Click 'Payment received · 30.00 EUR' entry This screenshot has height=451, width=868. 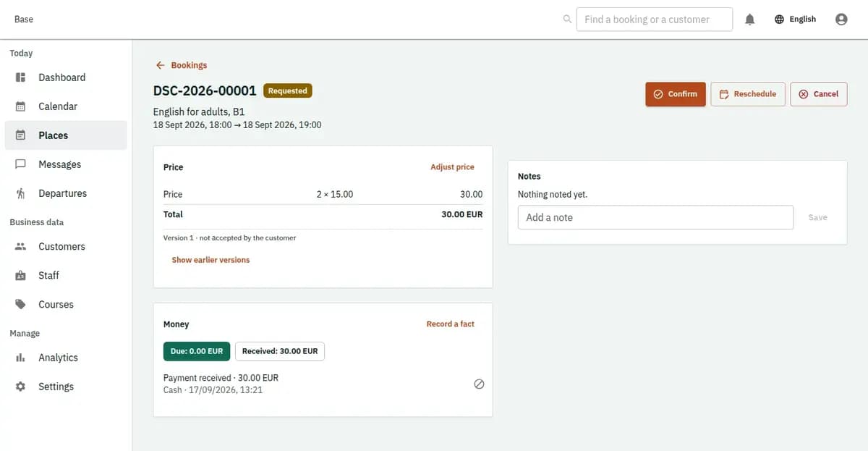(x=221, y=378)
